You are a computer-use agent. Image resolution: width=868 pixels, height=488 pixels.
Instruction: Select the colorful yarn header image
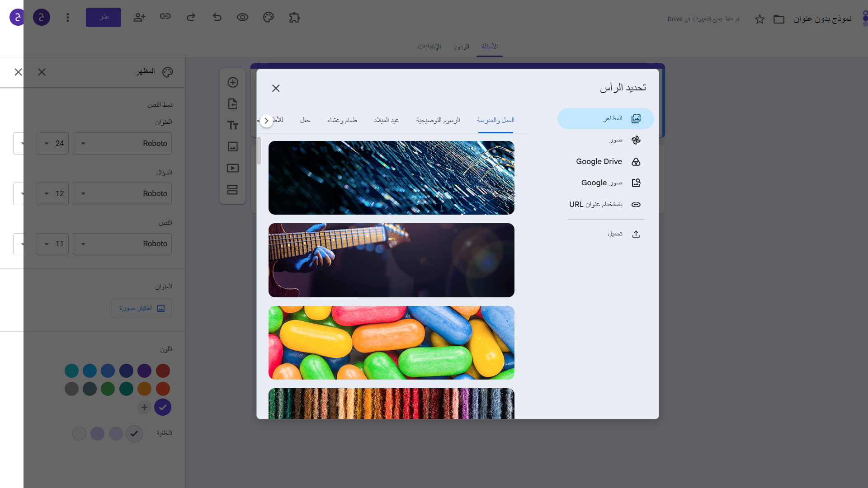click(392, 404)
